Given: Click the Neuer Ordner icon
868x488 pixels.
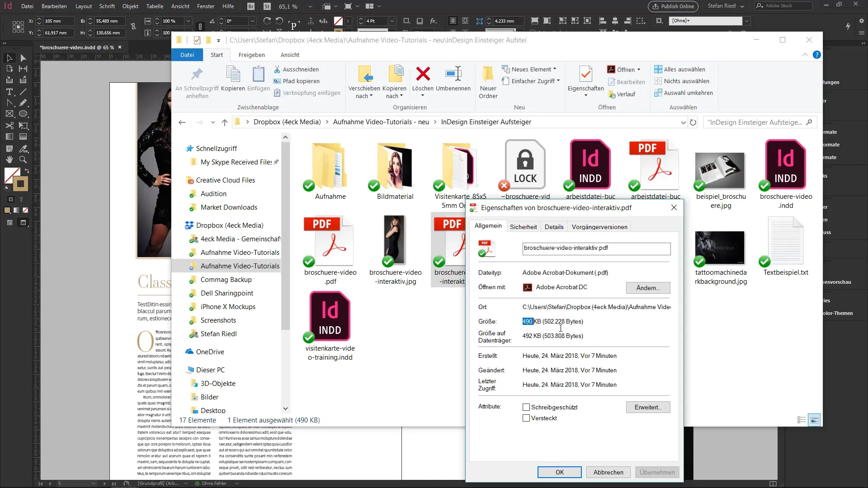Looking at the screenshot, I should [x=488, y=74].
